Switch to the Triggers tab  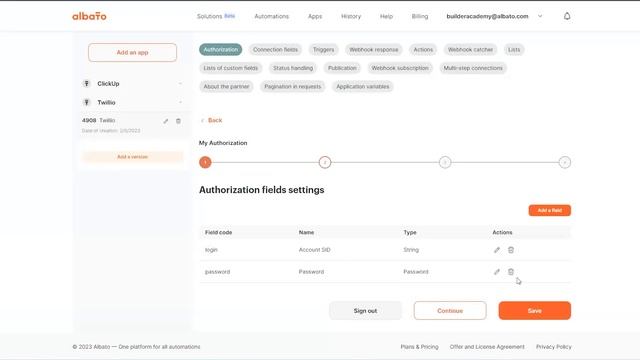click(x=323, y=50)
